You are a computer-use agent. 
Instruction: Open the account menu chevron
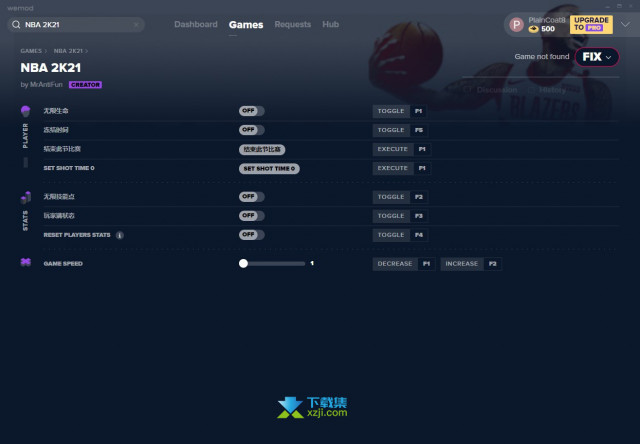coord(625,24)
